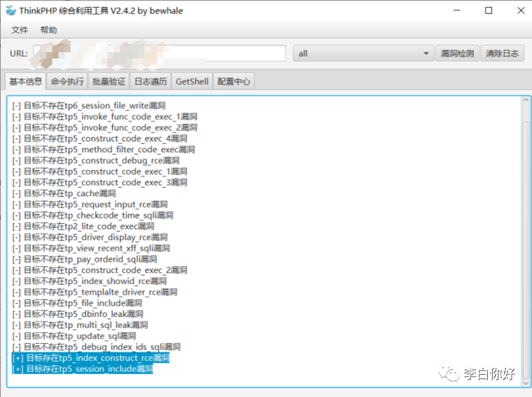
Task: Open the 帮助 menu
Action: (49, 30)
